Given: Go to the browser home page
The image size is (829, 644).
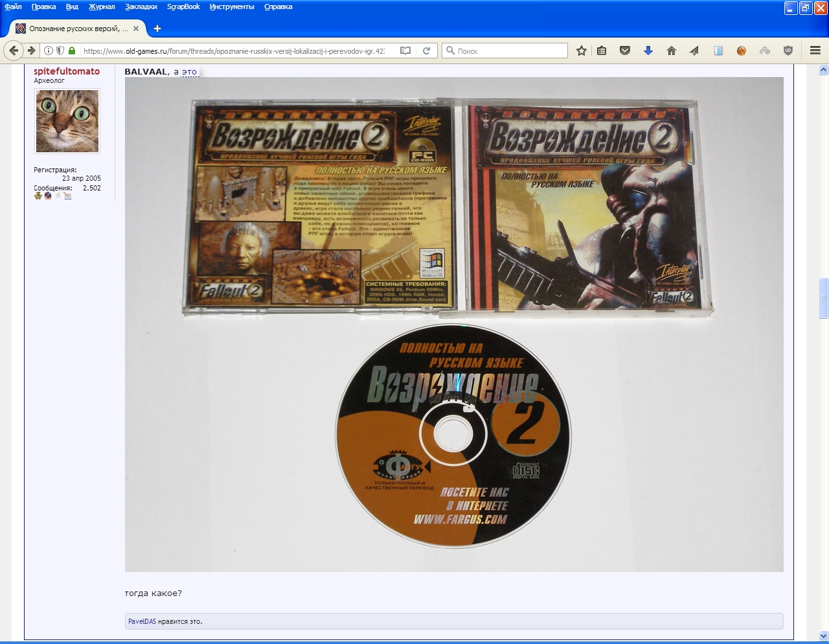Looking at the screenshot, I should pos(672,51).
